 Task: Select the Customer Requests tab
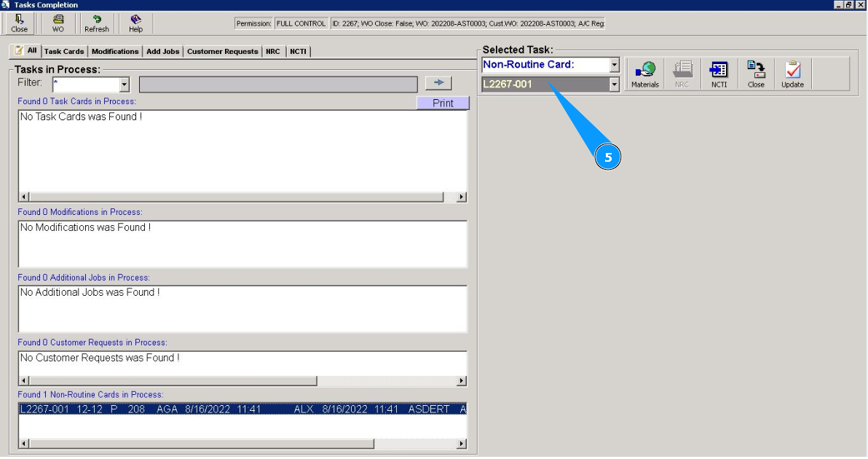click(223, 52)
